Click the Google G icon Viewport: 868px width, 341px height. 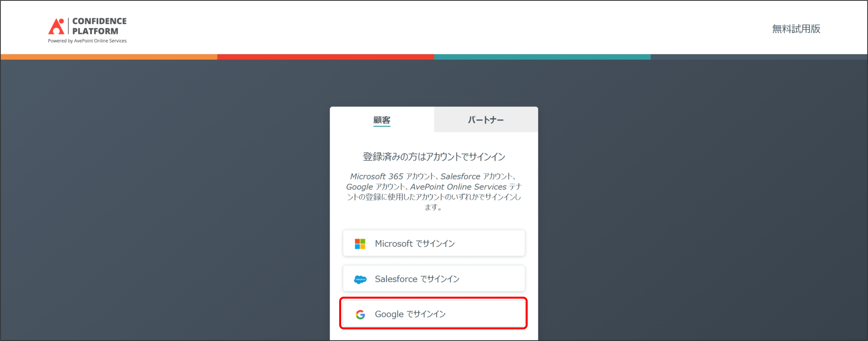[360, 314]
